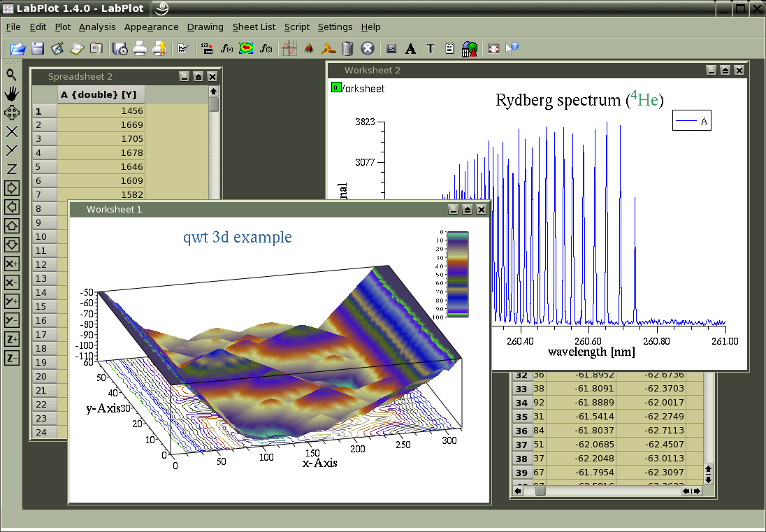Click the green worksheet indicator box
The height and width of the screenshot is (532, 766).
336,88
